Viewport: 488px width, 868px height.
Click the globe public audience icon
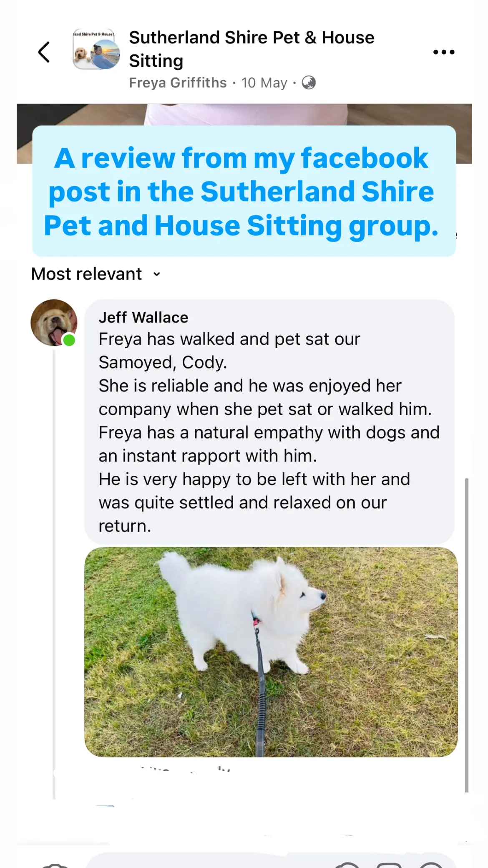(309, 83)
